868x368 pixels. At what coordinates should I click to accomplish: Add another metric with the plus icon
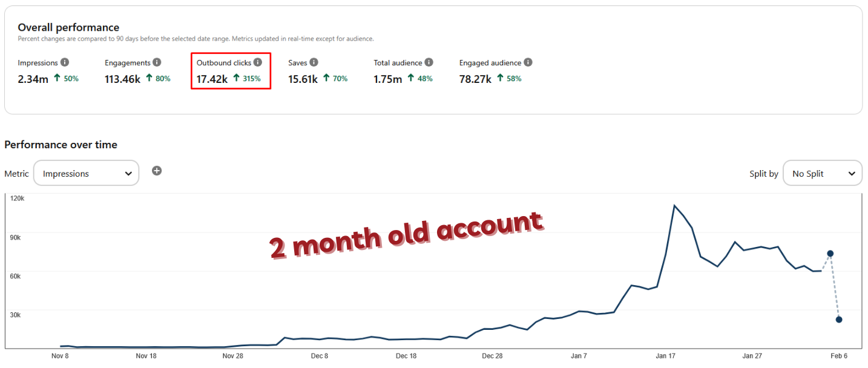[157, 171]
